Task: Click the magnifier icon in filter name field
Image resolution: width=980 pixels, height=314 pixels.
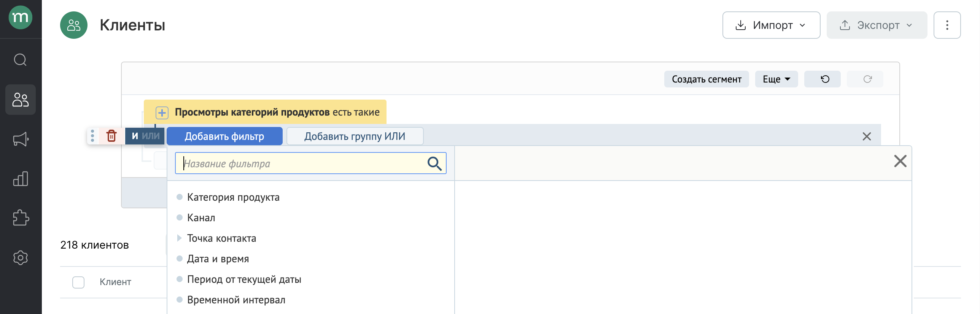Action: (434, 163)
